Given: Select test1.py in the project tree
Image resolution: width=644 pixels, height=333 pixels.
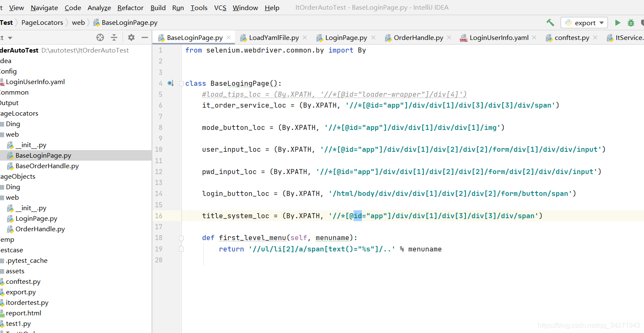Looking at the screenshot, I should point(18,323).
